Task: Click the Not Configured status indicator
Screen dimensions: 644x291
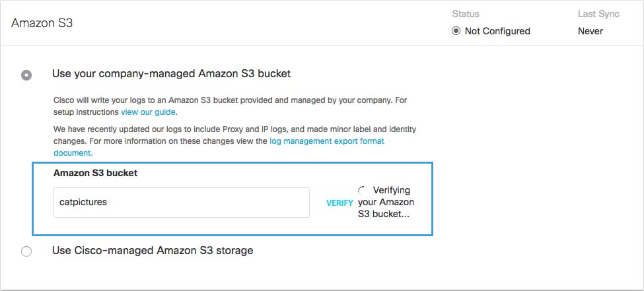Action: (x=456, y=31)
